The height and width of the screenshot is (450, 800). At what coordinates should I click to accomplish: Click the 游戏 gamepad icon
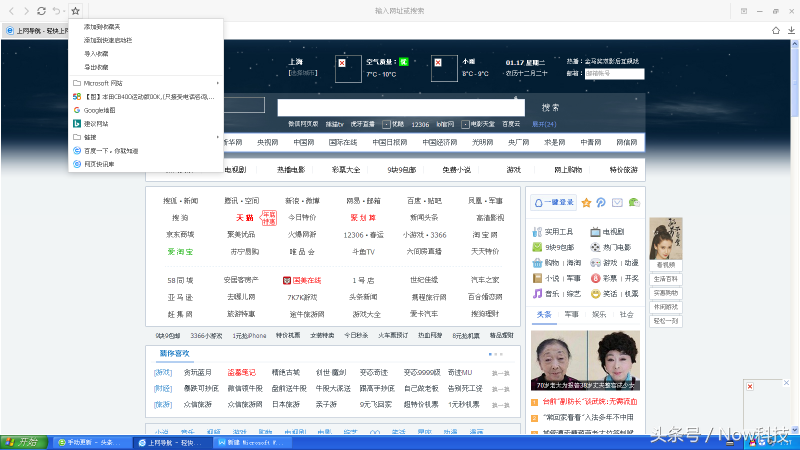click(595, 263)
